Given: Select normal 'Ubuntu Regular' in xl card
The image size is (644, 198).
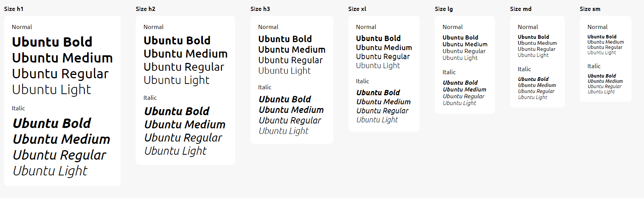Looking at the screenshot, I should click(383, 57).
